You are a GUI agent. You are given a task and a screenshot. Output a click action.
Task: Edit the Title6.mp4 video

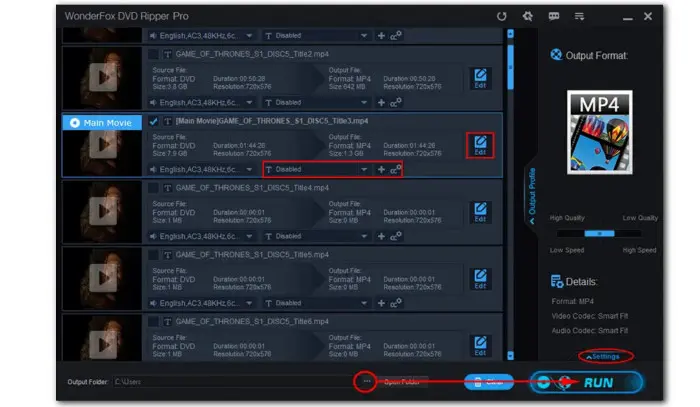(x=480, y=346)
